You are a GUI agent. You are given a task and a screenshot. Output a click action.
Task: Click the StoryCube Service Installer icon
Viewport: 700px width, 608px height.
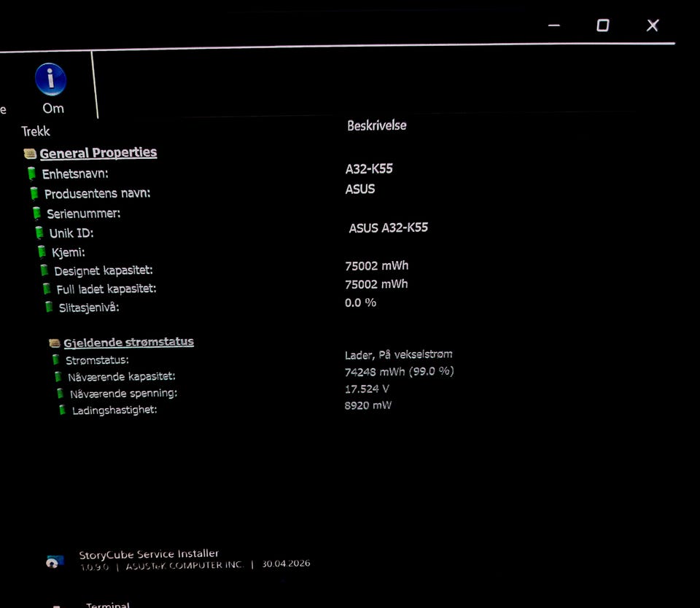[x=55, y=561]
